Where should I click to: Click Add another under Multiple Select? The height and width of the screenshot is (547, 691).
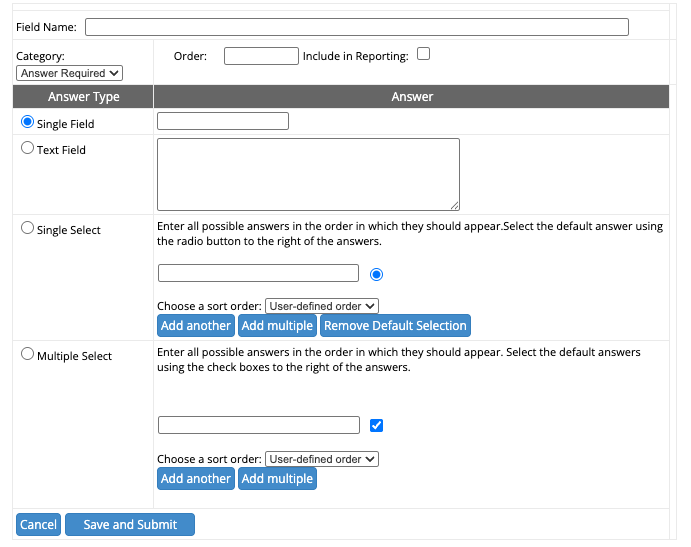pos(196,479)
